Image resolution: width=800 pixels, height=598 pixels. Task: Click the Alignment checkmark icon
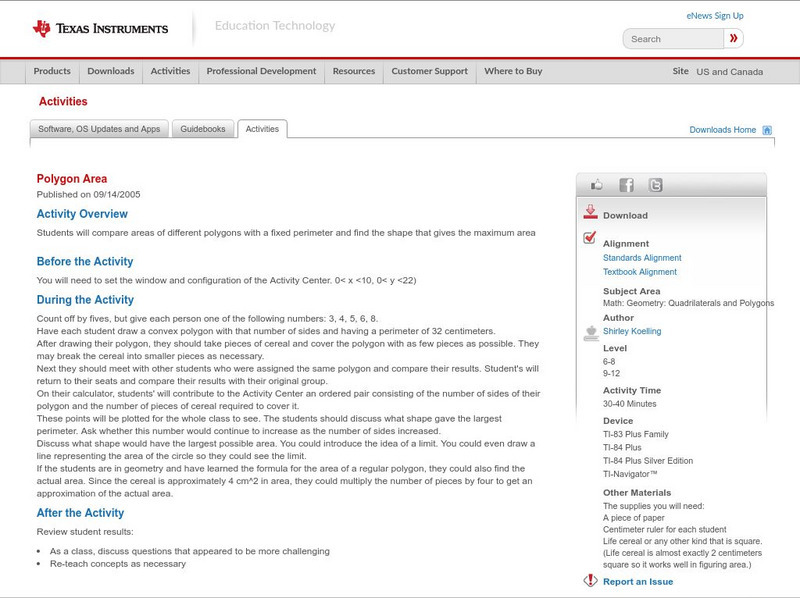(590, 238)
